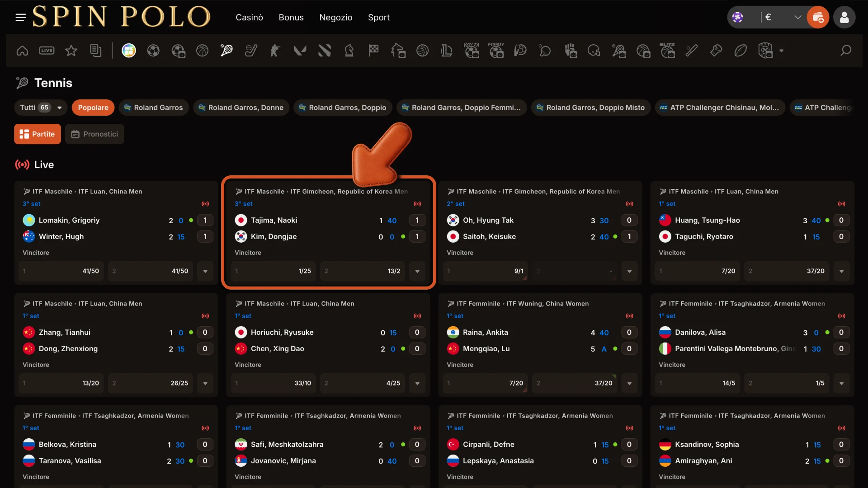The image size is (868, 488).
Task: Open the bet slips documents icon
Action: (x=95, y=51)
